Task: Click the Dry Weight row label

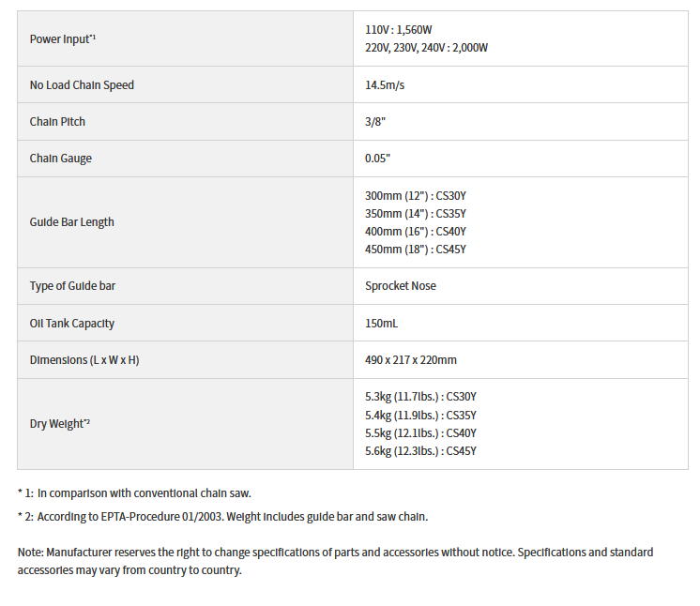Action: [60, 424]
